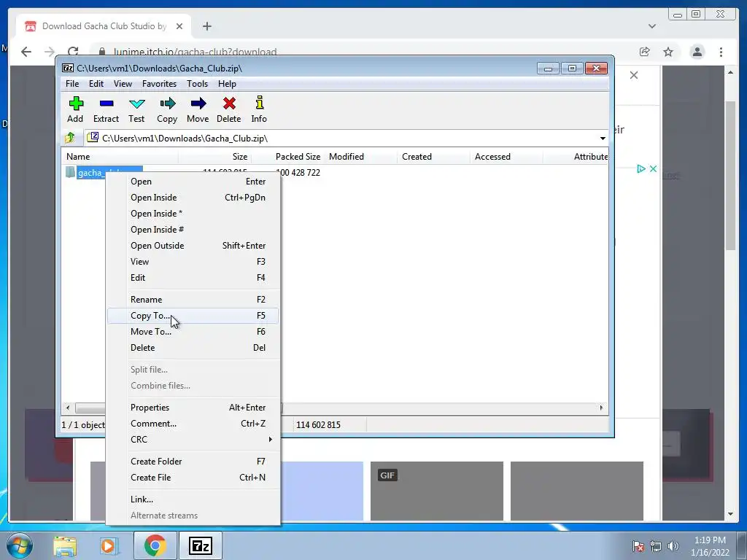Close the Gacha Club Studio tab
Screen dimensions: 747x560
click(179, 26)
